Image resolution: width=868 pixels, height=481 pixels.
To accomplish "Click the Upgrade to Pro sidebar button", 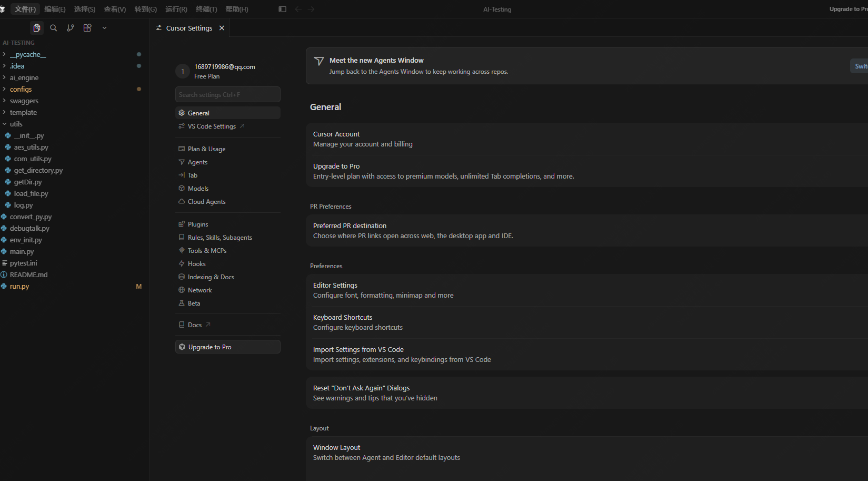I will tap(227, 347).
